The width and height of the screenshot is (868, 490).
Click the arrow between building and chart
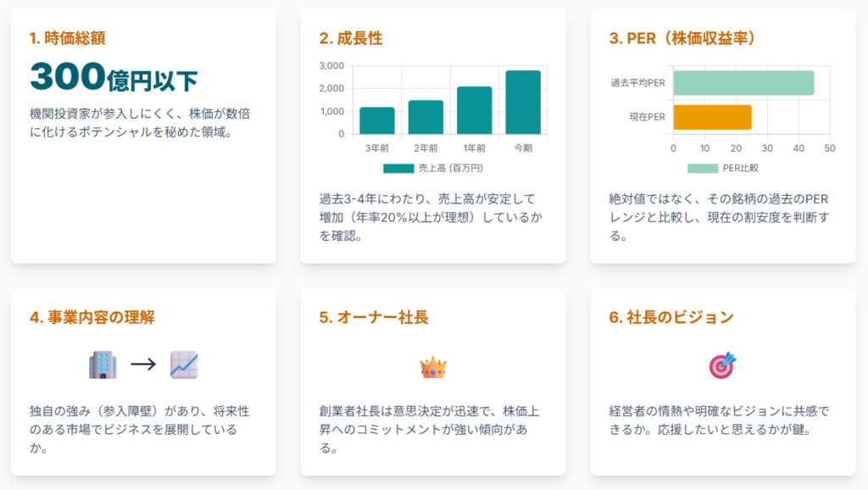tap(142, 365)
